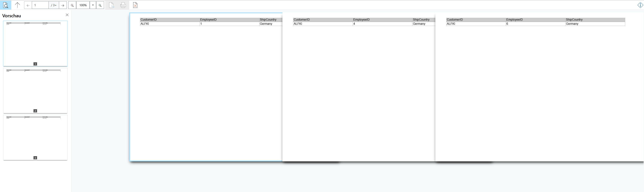Click the export document icon

[112, 5]
